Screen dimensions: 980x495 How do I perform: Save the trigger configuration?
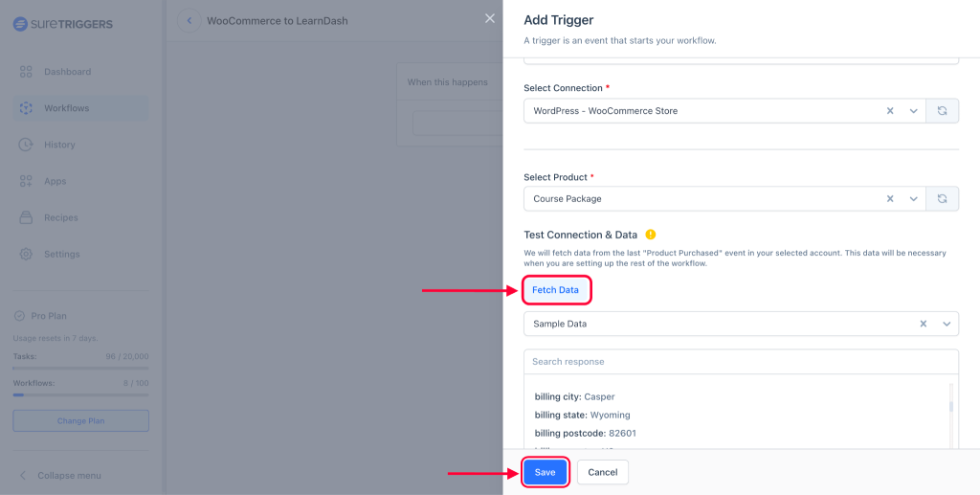[x=545, y=472]
